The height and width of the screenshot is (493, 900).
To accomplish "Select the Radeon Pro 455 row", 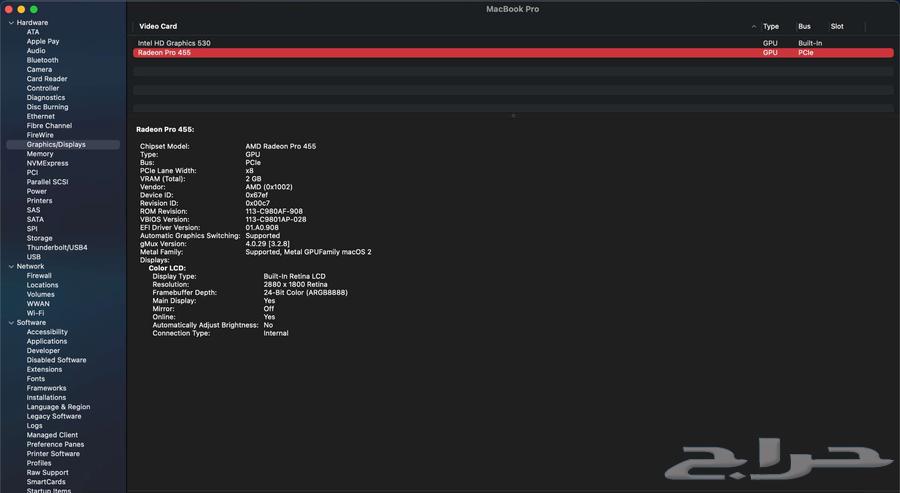I will click(164, 53).
